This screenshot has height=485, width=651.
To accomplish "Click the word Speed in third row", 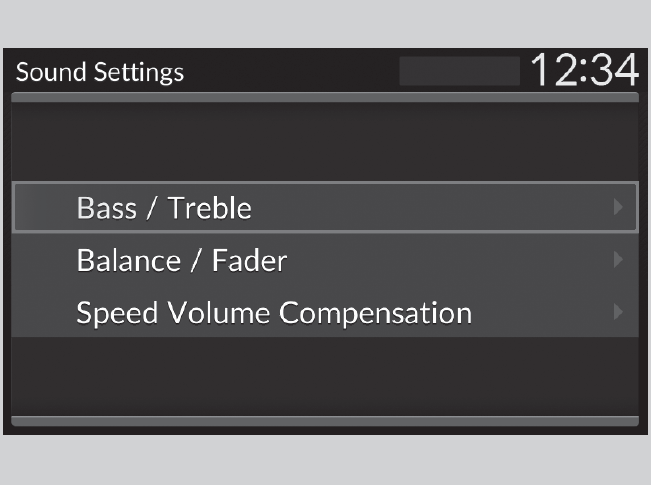I will click(x=110, y=314).
